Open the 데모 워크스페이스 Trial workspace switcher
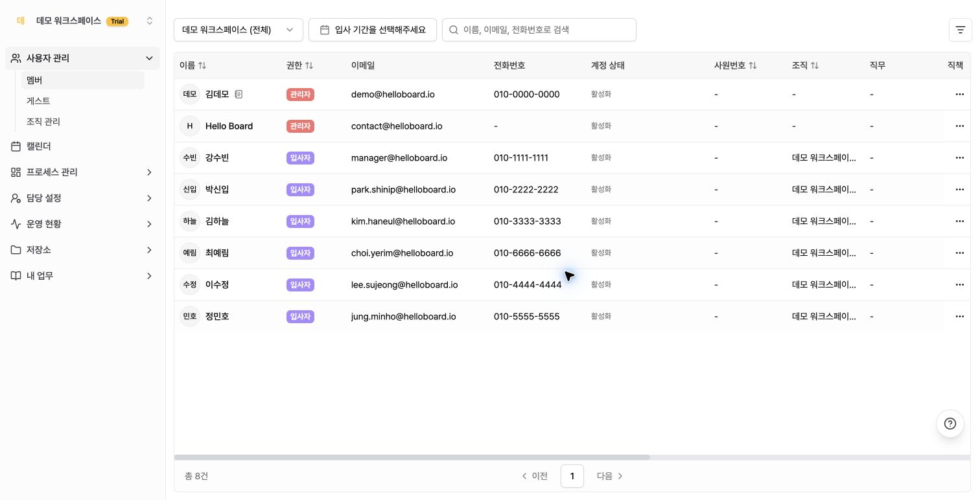This screenshot has height=500, width=980. [82, 21]
